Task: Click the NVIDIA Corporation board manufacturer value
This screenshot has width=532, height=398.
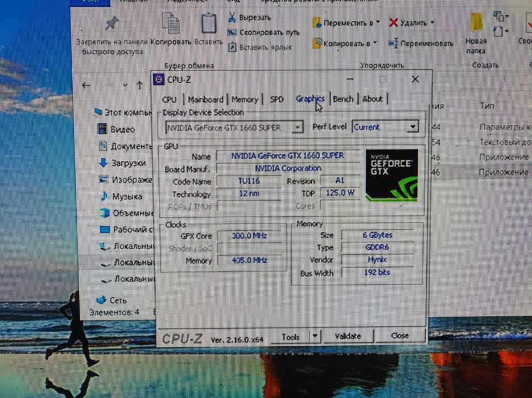Action: pyautogui.click(x=288, y=168)
